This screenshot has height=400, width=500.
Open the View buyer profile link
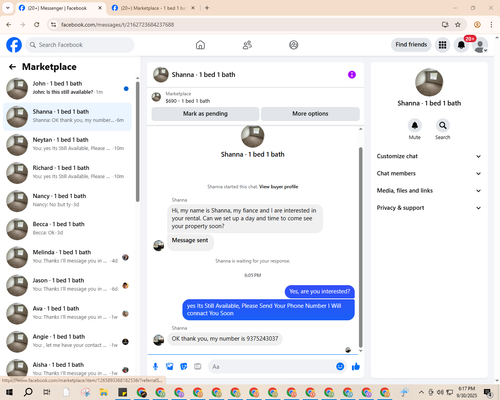pos(278,187)
